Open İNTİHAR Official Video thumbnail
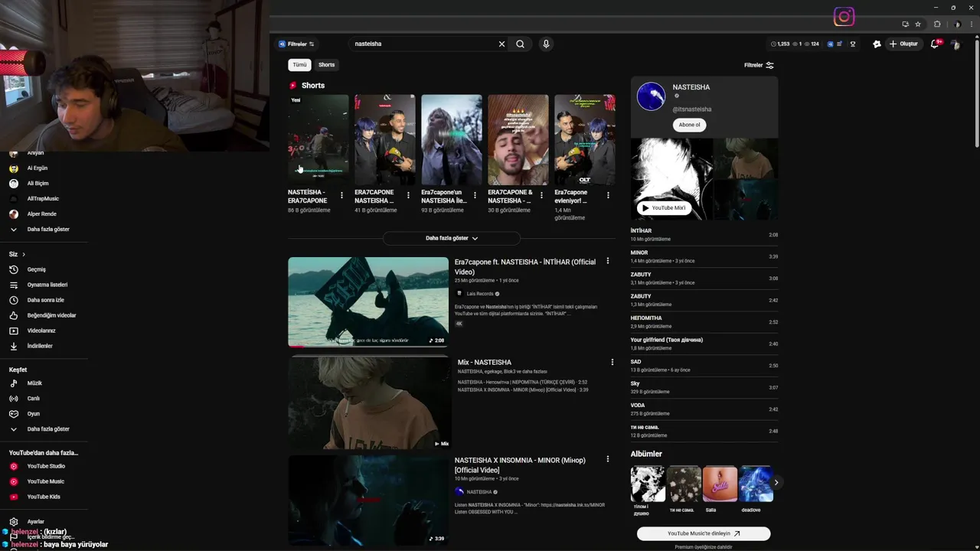The width and height of the screenshot is (980, 551). pos(368,302)
